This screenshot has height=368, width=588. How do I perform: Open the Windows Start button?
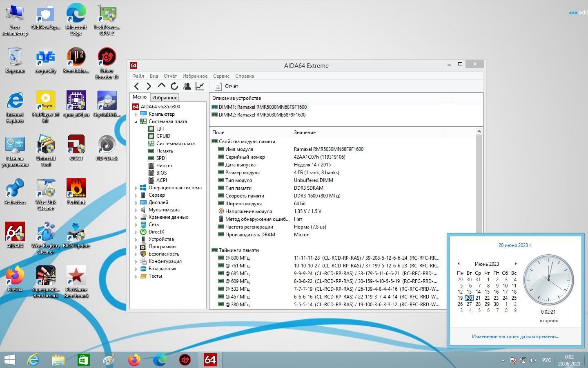pos(10,360)
